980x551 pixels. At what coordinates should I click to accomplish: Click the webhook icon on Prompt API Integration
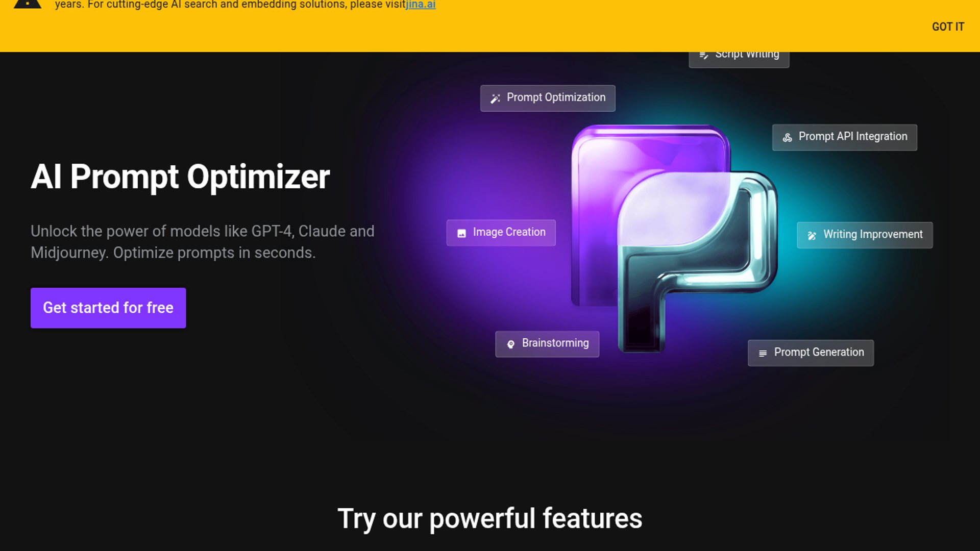[787, 137]
